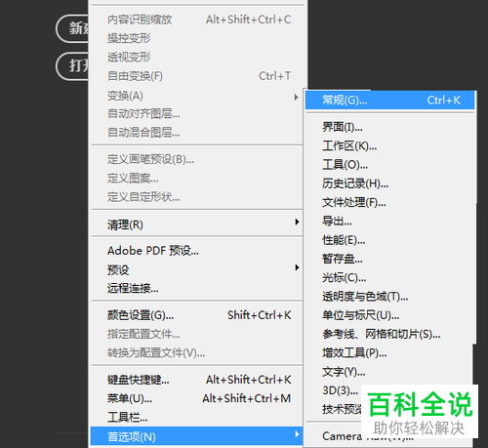This screenshot has height=448, width=488.
Task: Open 键盘快捷键... dialog
Action: pos(197,380)
